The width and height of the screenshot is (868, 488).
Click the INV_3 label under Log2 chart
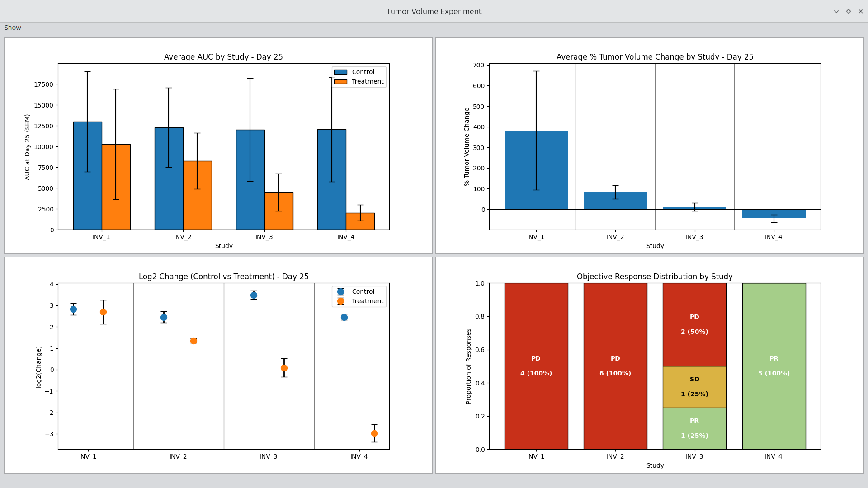(269, 456)
